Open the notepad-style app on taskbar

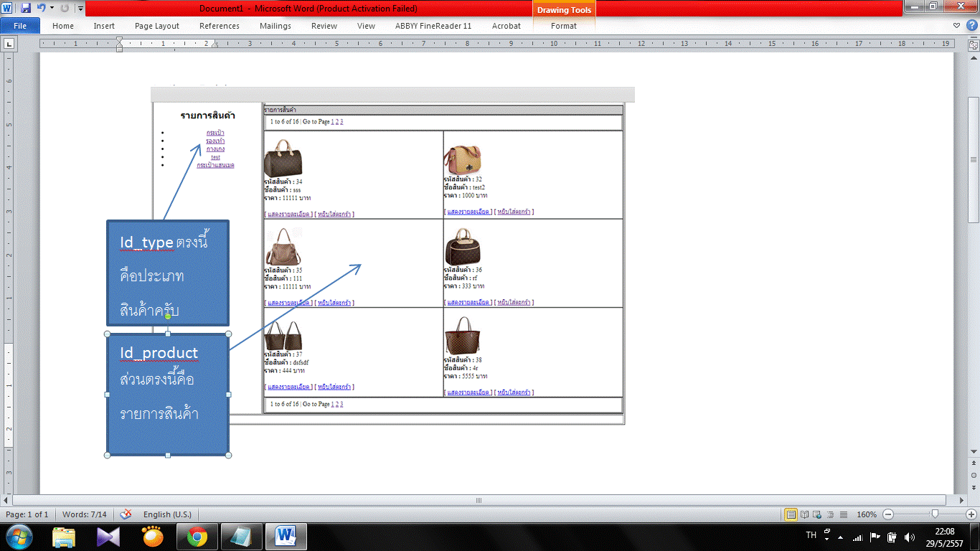[x=242, y=536]
